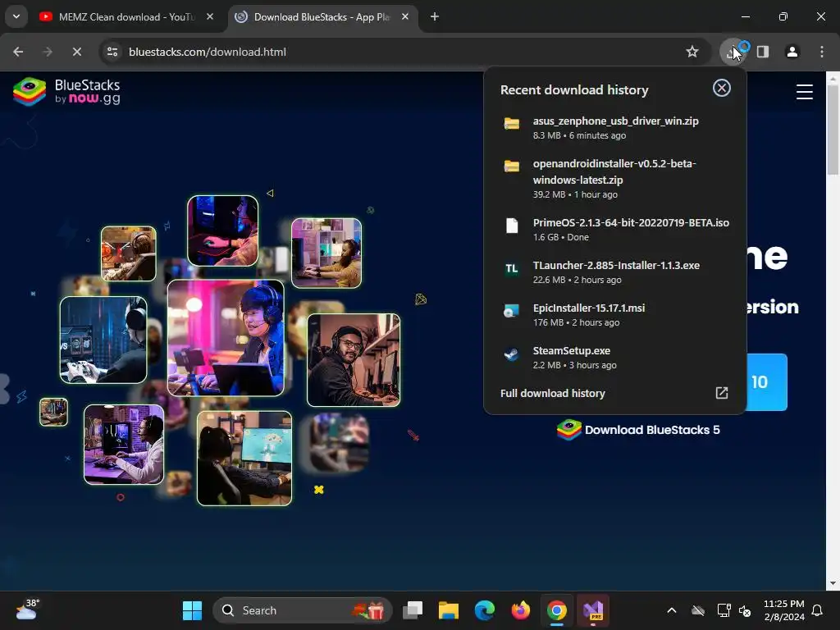Screen dimensions: 840x630
Task: Open Visual Studio Preview from taskbar
Action: (593, 610)
